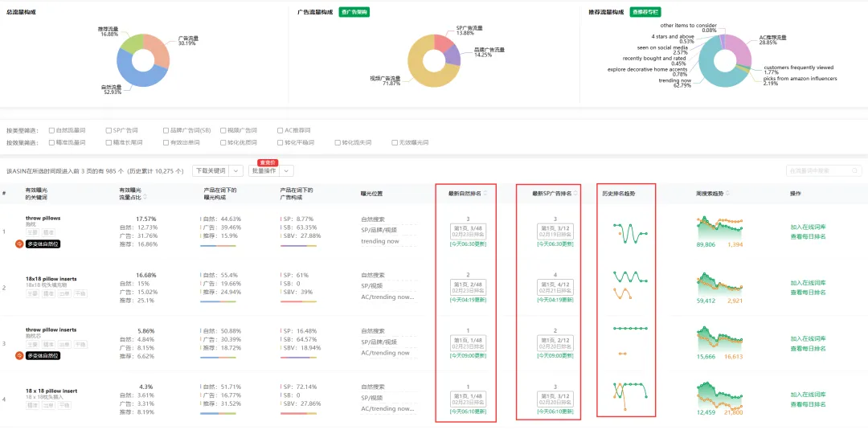Sort by 最新自然排名 column arrows
The width and height of the screenshot is (868, 434).
tap(485, 193)
